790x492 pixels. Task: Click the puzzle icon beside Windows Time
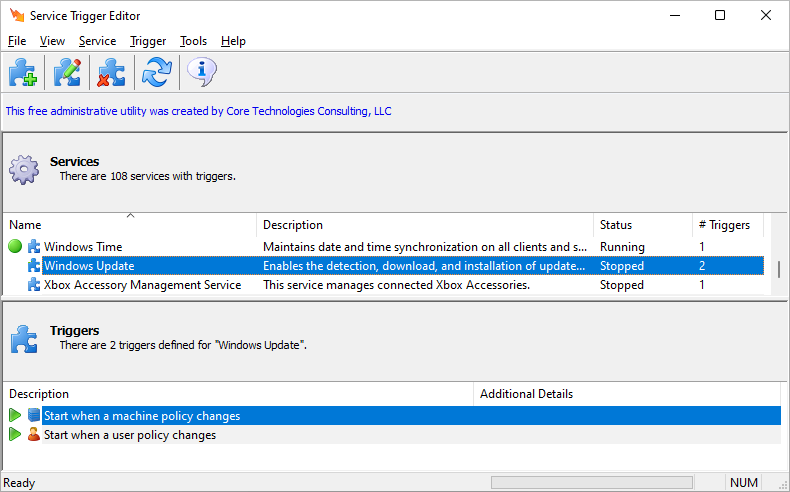click(34, 246)
